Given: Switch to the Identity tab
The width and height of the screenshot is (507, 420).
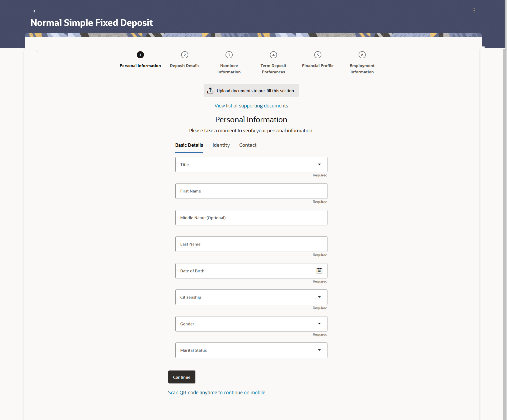Looking at the screenshot, I should [221, 145].
